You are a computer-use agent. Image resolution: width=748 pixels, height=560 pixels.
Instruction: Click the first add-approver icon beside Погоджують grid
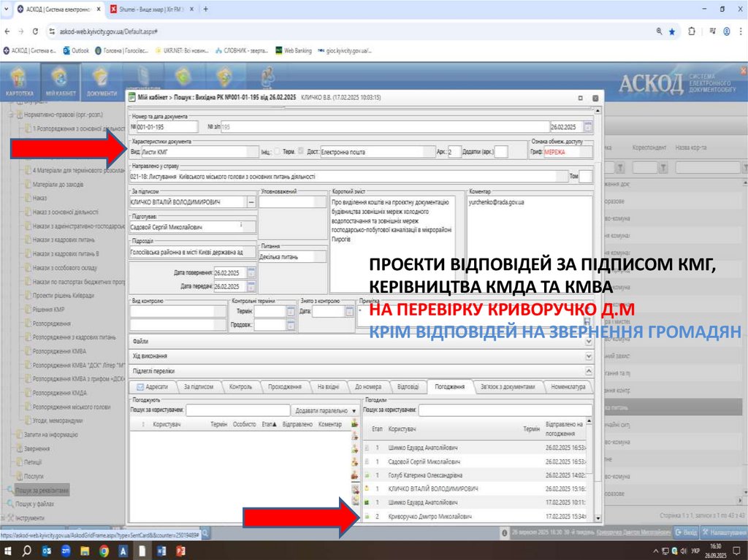355,423
